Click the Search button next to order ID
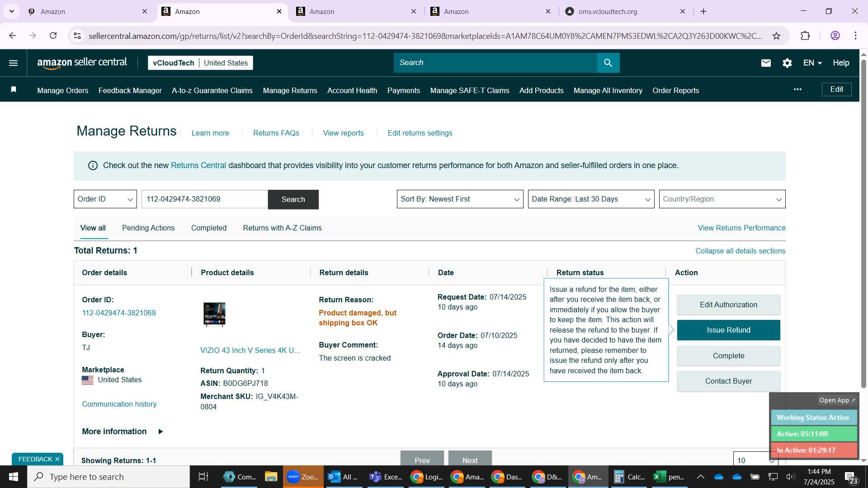Viewport: 868px width, 488px height. [293, 199]
